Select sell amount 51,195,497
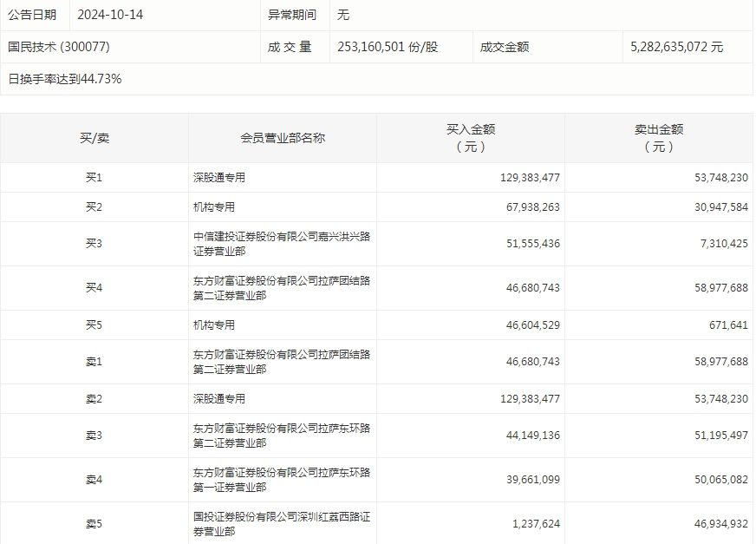 (721, 436)
